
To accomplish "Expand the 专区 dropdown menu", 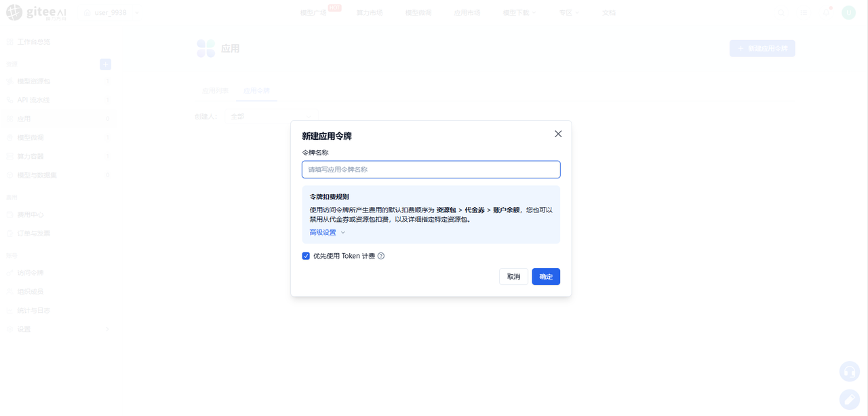I will 570,13.
